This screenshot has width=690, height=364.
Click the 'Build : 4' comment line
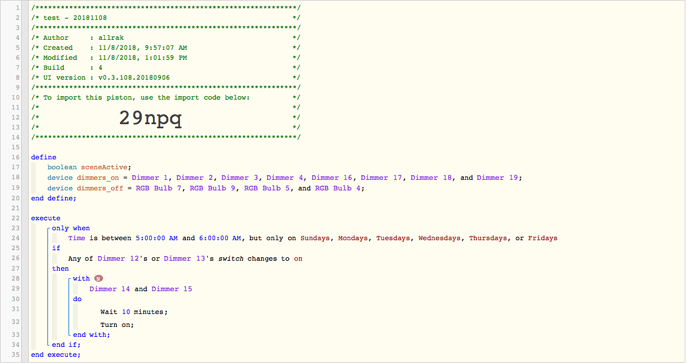pos(165,68)
